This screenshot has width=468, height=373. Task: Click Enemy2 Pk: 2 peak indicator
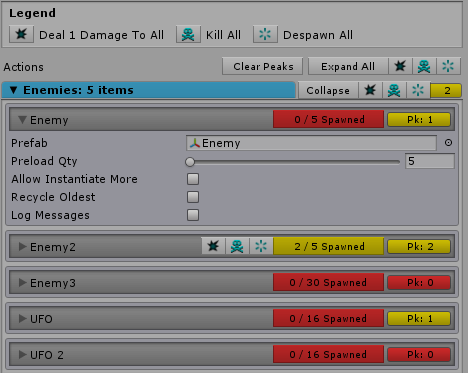[x=419, y=246]
